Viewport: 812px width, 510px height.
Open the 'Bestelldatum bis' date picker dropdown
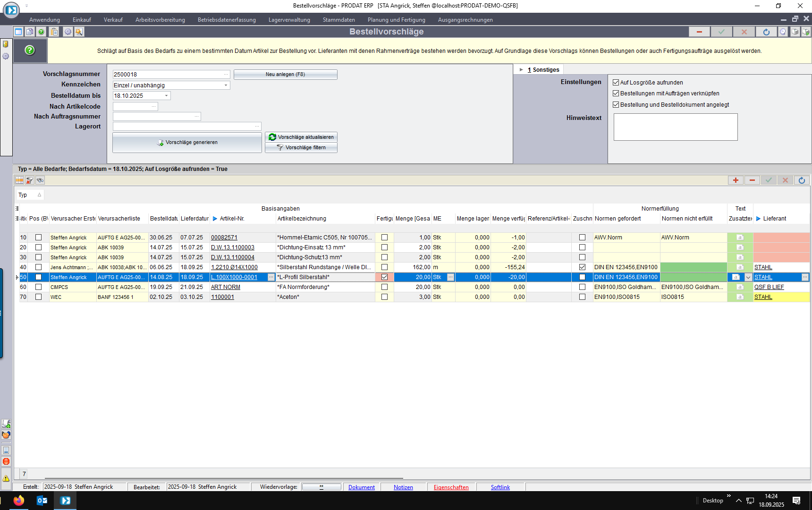(166, 96)
